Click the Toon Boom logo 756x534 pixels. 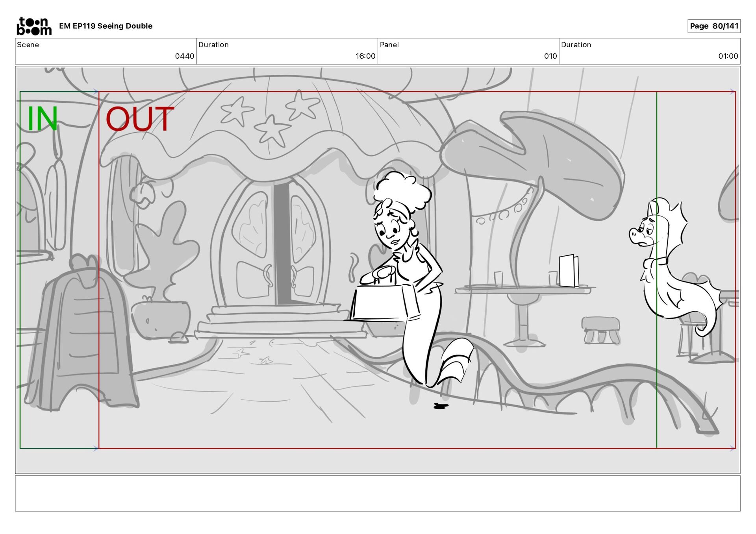click(x=34, y=26)
